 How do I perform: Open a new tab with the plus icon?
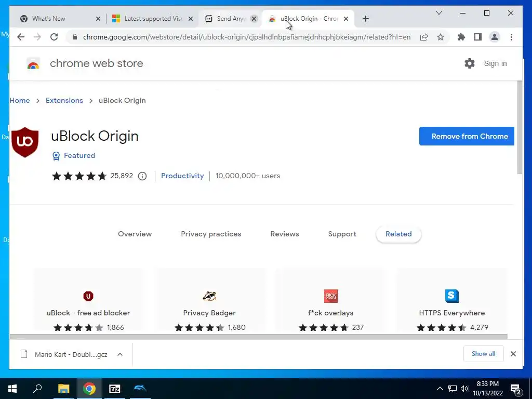click(365, 19)
